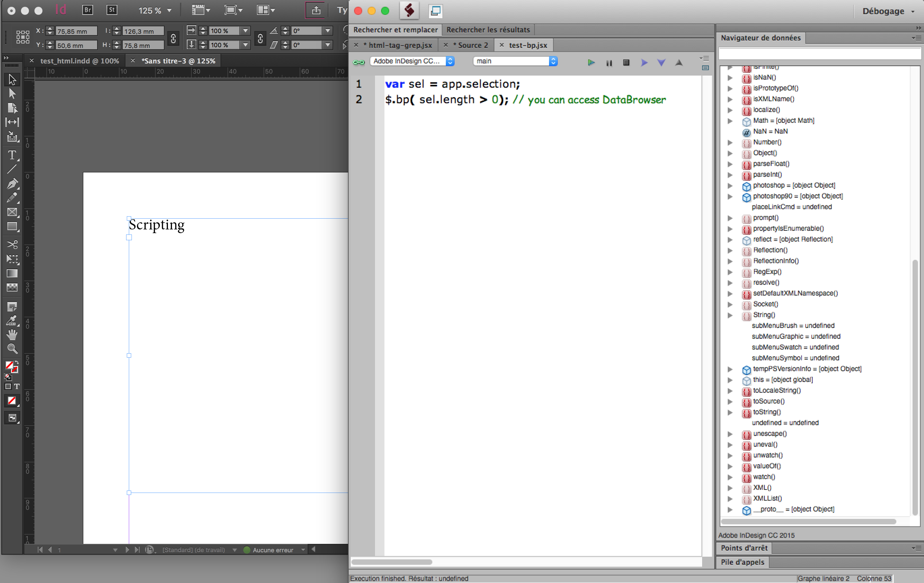
Task: Open the Arrange Documents dropdown
Action: 265,10
